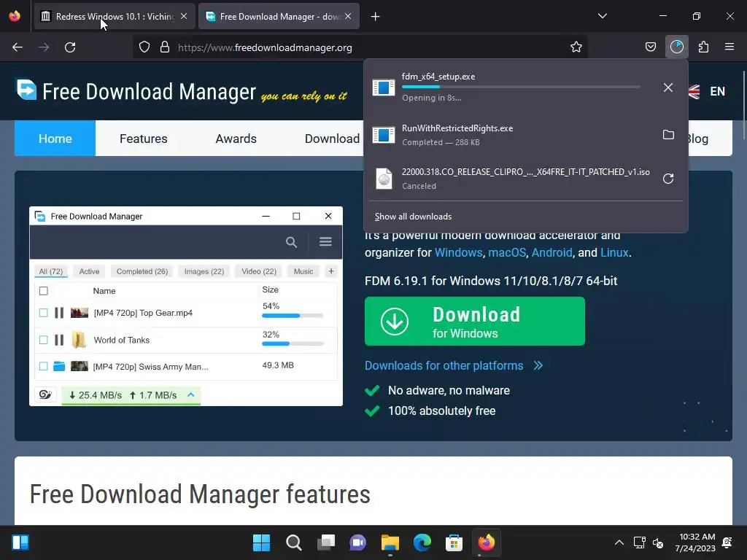The height and width of the screenshot is (560, 747).
Task: Launch Microsoft Edge from taskbar
Action: 422,542
